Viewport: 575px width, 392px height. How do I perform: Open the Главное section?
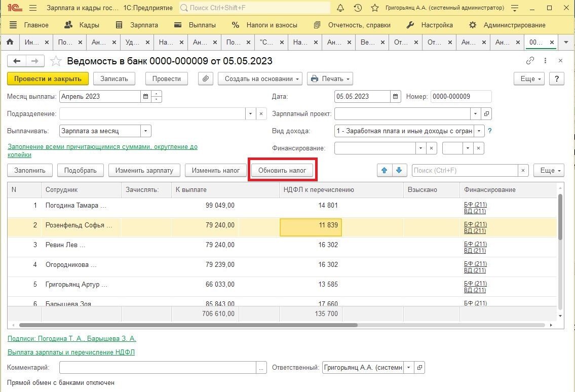coord(36,25)
